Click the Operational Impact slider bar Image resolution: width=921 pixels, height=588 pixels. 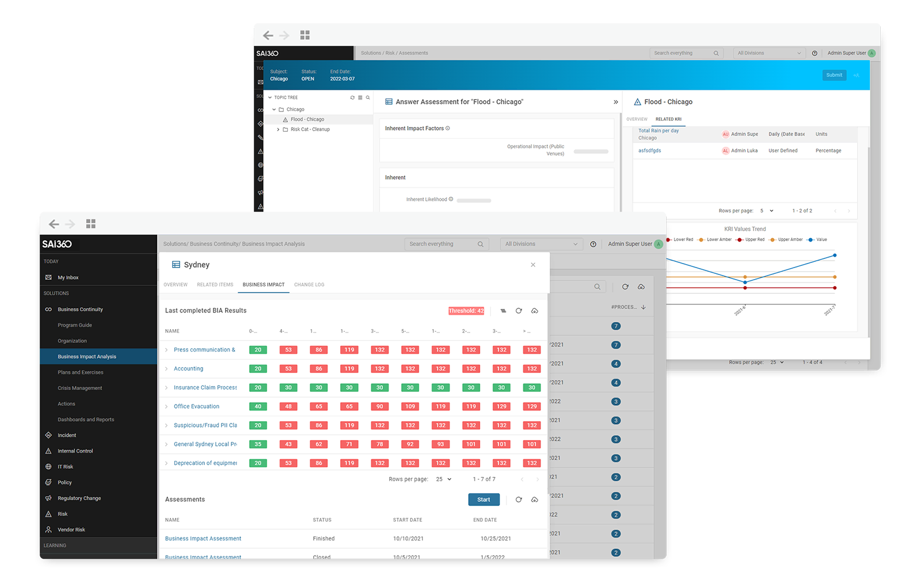pos(591,151)
